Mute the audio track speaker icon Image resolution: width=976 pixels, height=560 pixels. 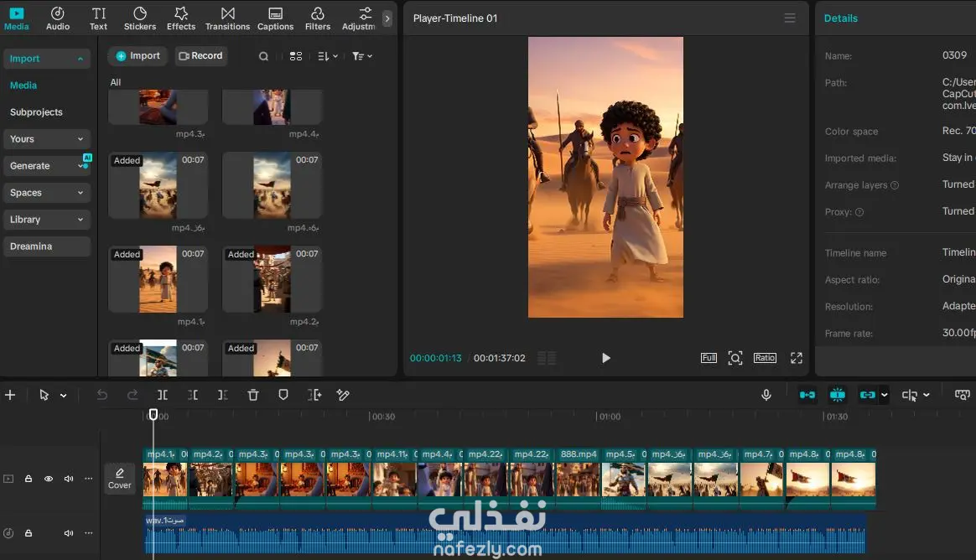[x=69, y=532]
